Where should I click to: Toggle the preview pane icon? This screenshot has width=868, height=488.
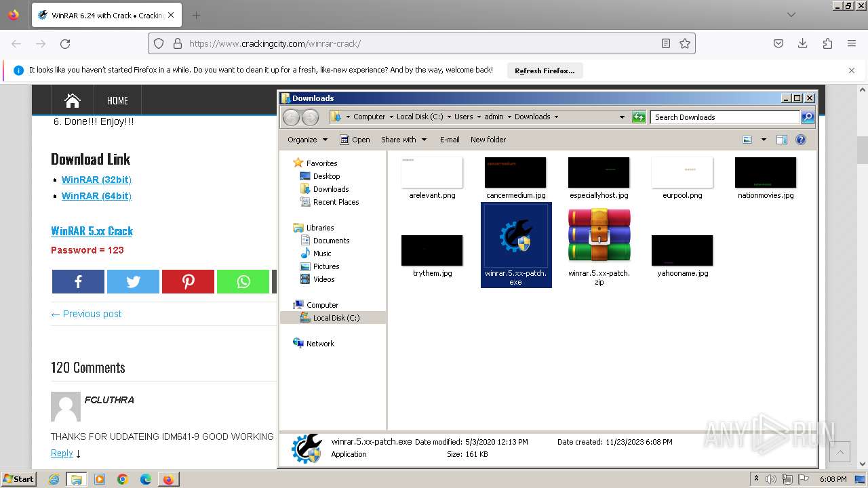(x=782, y=140)
